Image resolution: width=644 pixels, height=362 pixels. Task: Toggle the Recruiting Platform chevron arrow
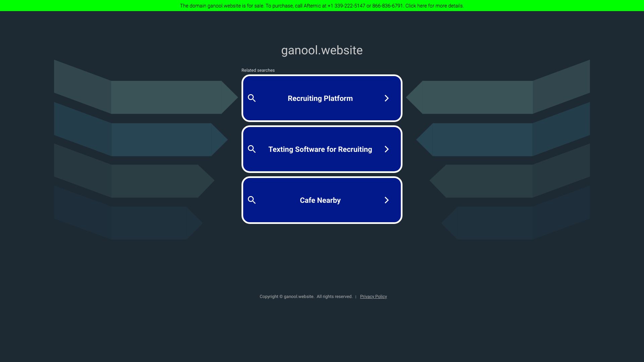pos(387,98)
